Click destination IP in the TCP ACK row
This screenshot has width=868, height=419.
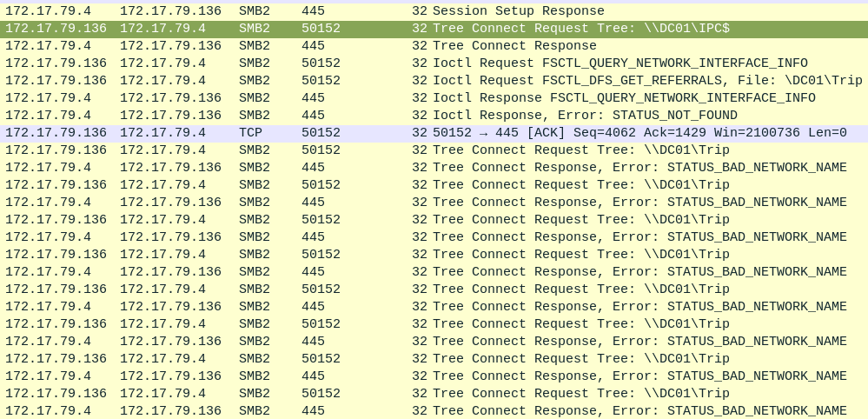pos(162,133)
